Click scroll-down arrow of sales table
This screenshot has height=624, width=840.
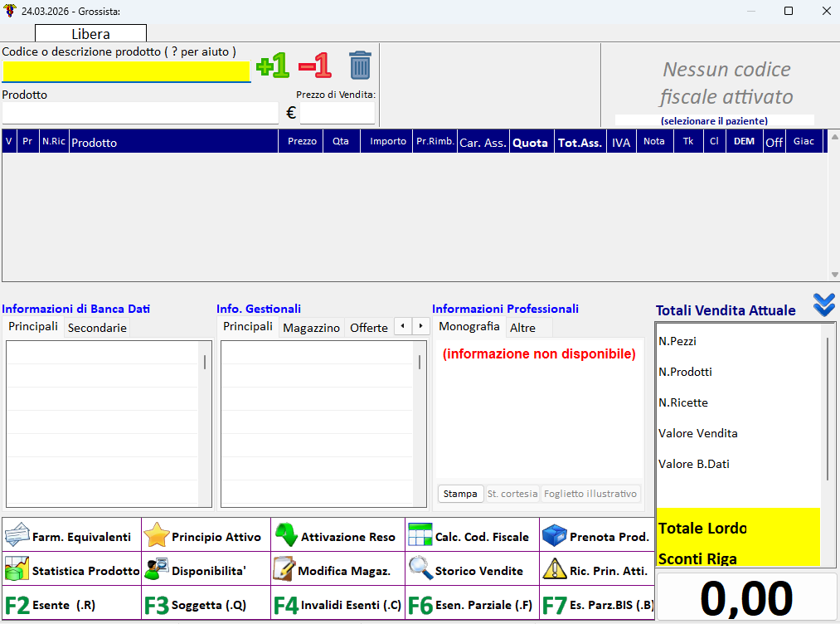click(x=835, y=275)
